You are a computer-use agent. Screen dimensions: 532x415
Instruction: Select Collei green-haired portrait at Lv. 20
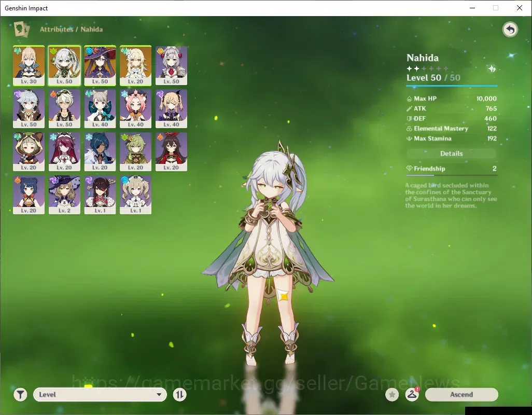click(x=136, y=151)
